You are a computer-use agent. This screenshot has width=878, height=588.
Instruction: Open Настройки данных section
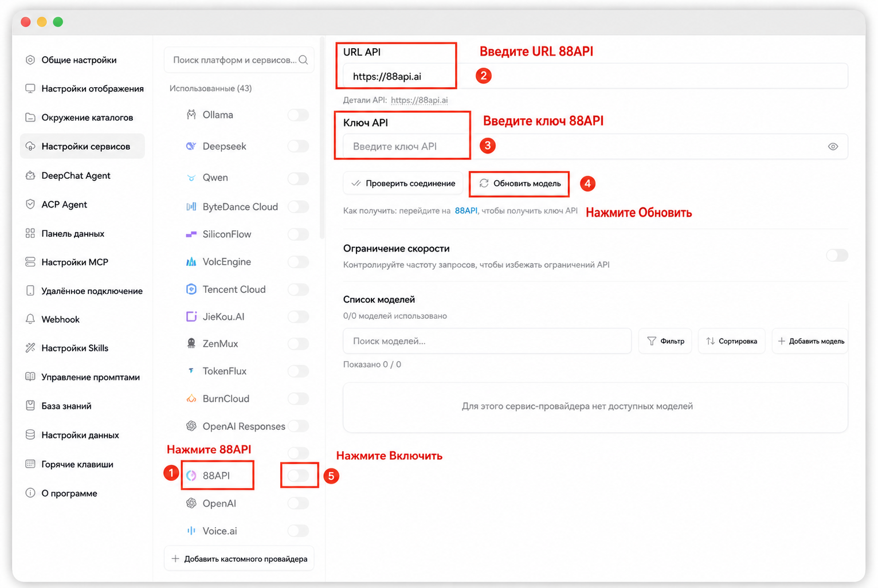(83, 435)
